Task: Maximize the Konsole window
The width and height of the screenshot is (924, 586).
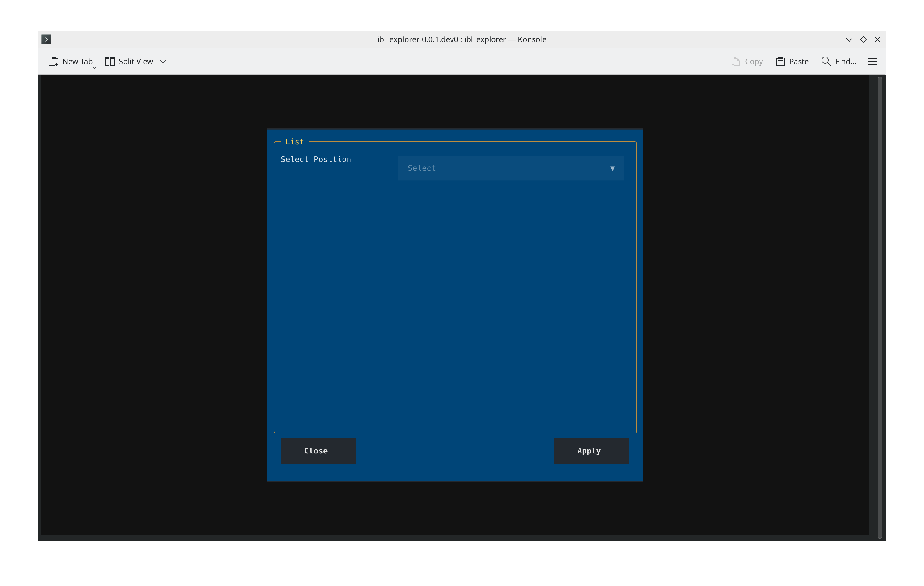Action: (863, 39)
